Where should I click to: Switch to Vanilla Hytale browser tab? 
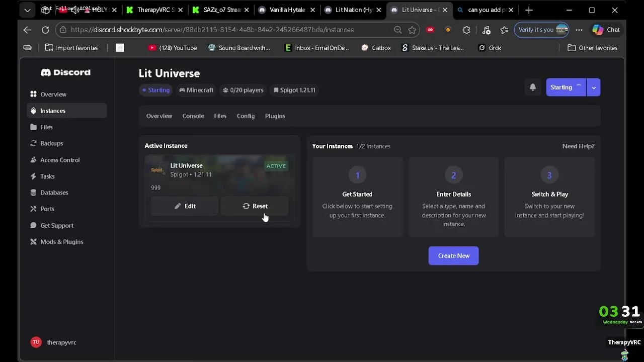click(286, 10)
